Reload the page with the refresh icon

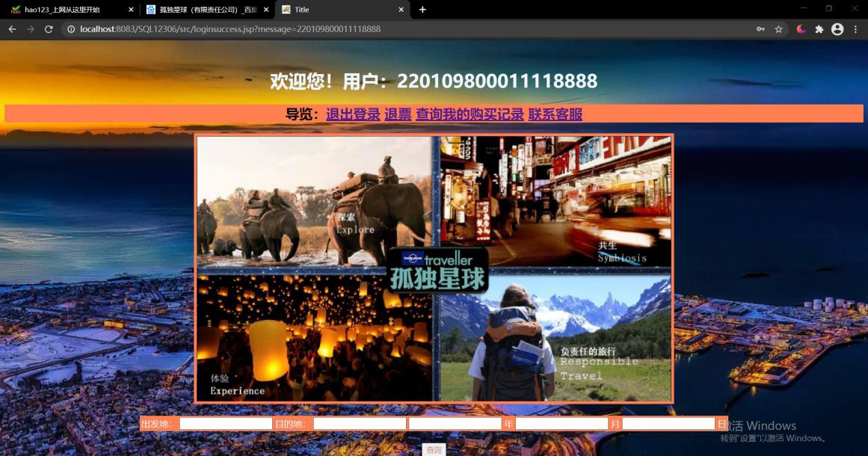tap(49, 29)
